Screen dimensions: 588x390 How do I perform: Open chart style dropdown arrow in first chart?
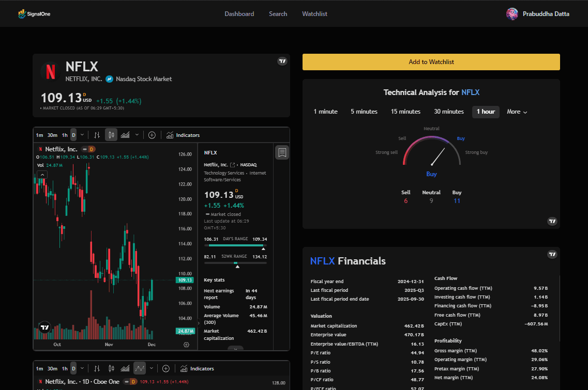137,135
